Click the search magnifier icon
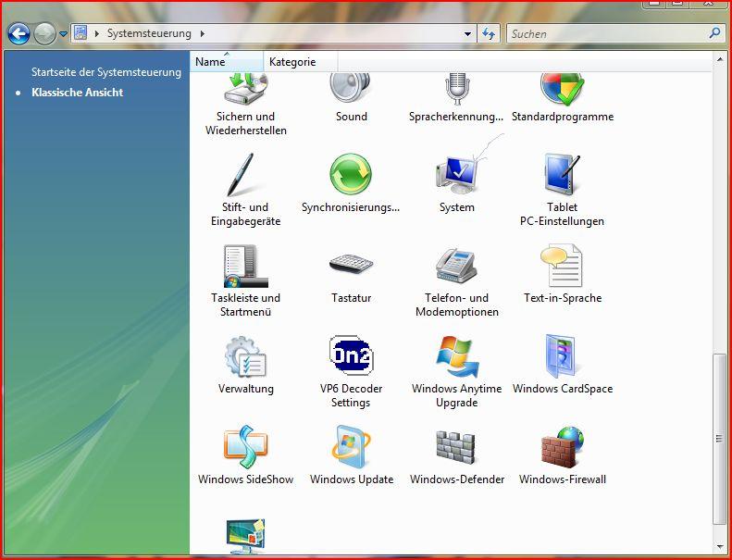 click(x=714, y=33)
